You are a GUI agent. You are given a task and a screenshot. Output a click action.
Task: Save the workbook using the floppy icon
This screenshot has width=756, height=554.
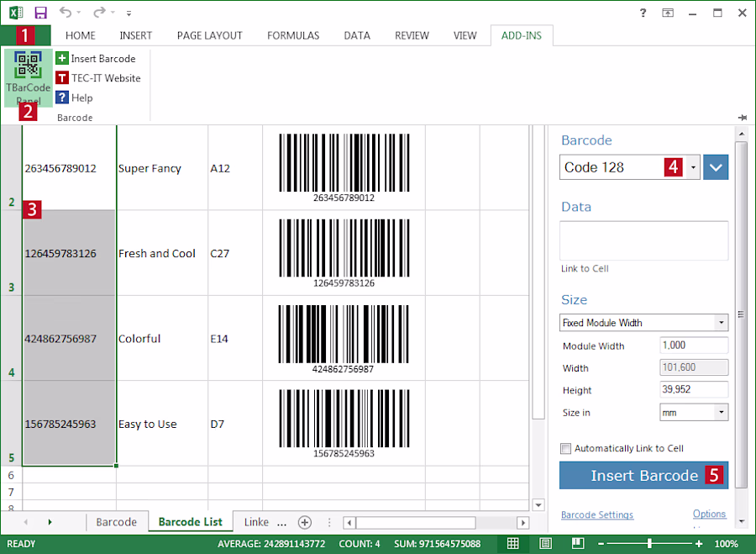coord(40,13)
